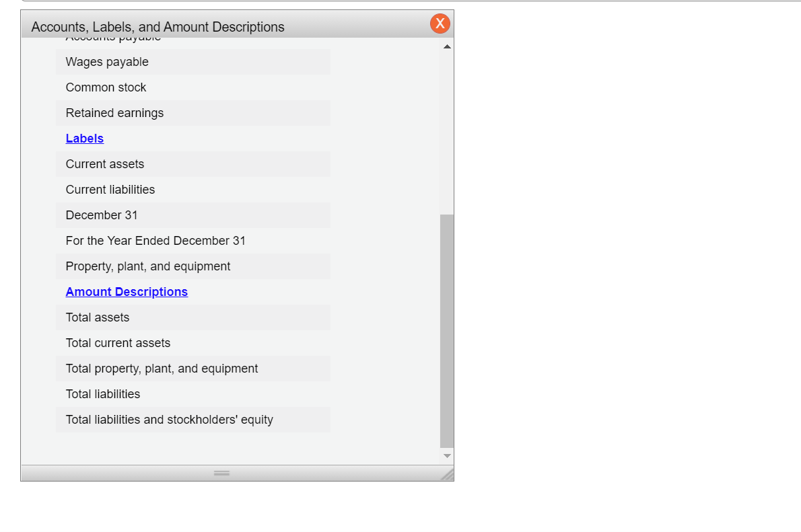Click the vertical scrollbar thumb

tap(447, 331)
